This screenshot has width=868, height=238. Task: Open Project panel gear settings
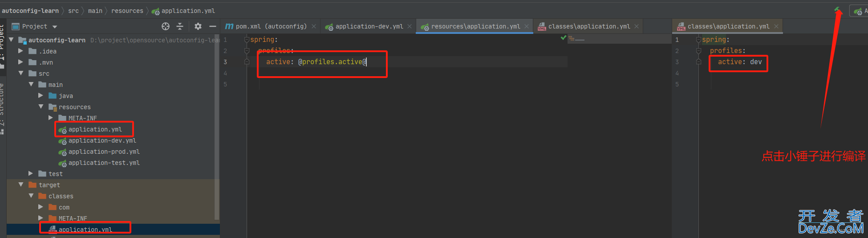(x=198, y=26)
